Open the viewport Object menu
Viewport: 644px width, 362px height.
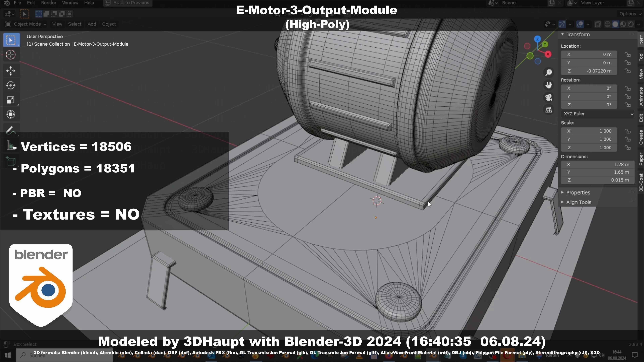pos(109,24)
